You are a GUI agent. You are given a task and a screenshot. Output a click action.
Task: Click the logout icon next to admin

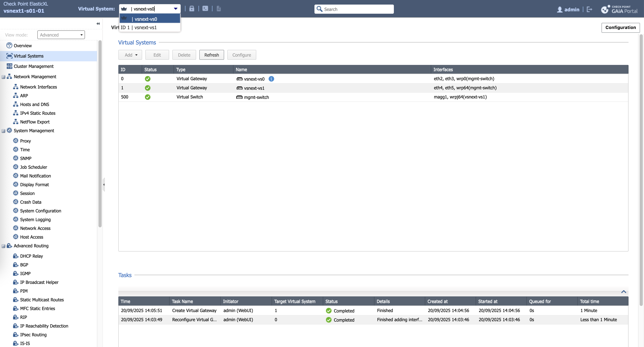point(589,10)
